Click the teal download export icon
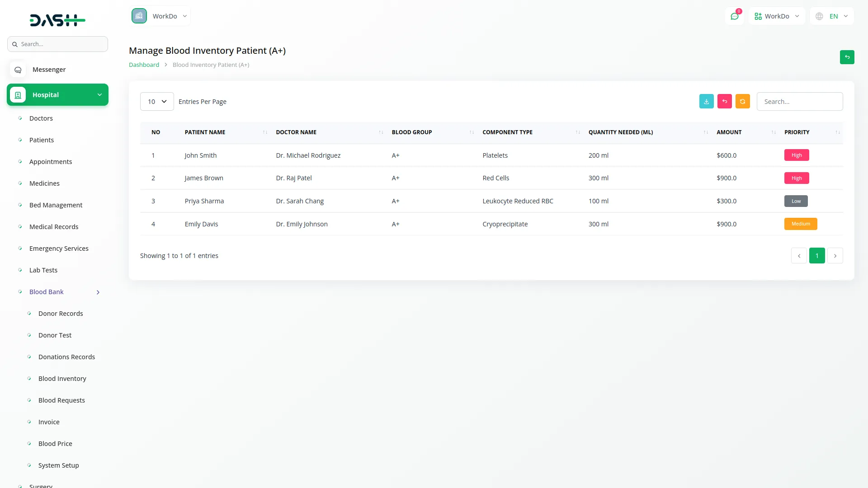Screen dimensions: 868x488 [x=706, y=102]
